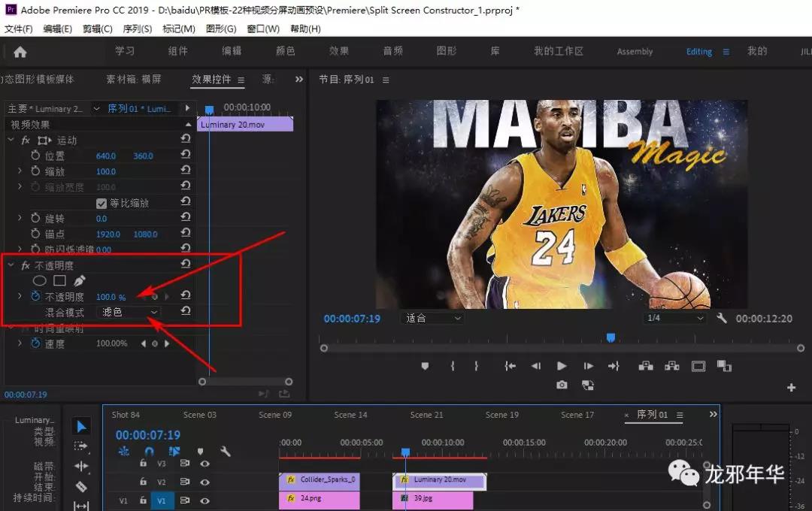This screenshot has height=511, width=812.
Task: Choose the Ripple Edit tool
Action: (81, 466)
